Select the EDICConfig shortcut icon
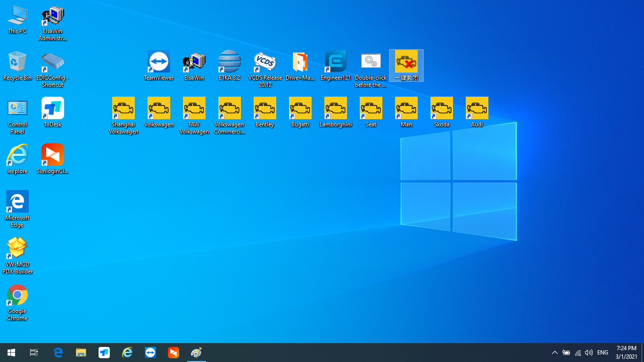The height and width of the screenshot is (362, 644). pos(52,62)
